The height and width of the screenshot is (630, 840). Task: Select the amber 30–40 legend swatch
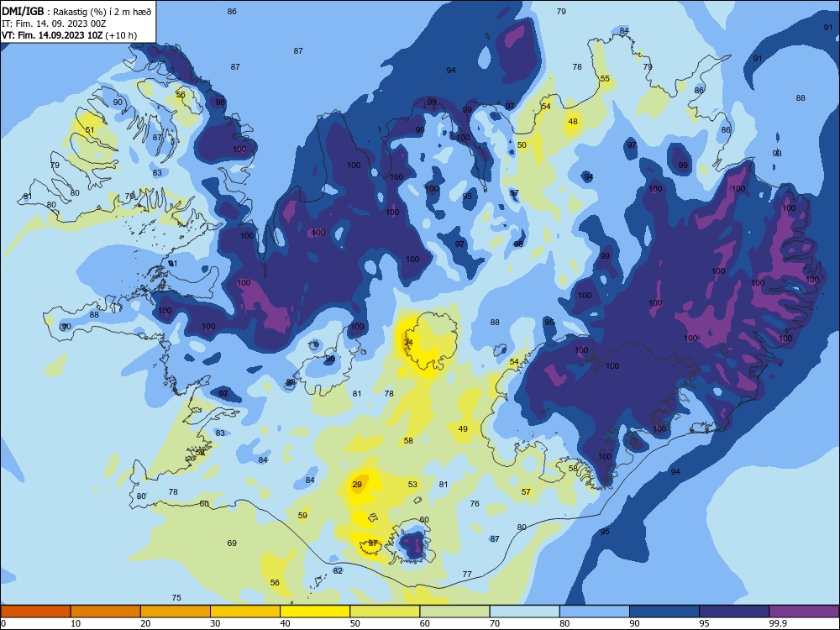[x=245, y=612]
